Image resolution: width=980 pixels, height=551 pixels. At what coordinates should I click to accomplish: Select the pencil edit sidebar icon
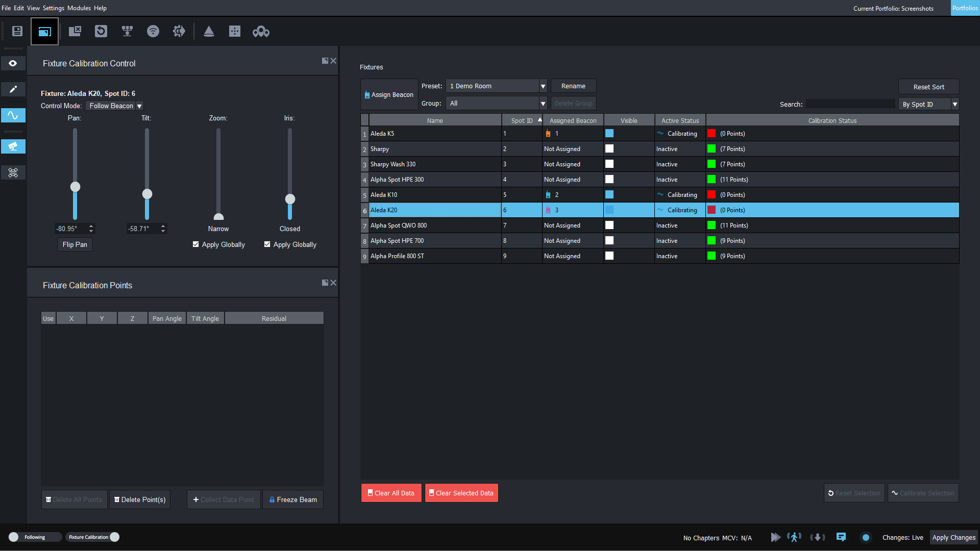coord(13,89)
